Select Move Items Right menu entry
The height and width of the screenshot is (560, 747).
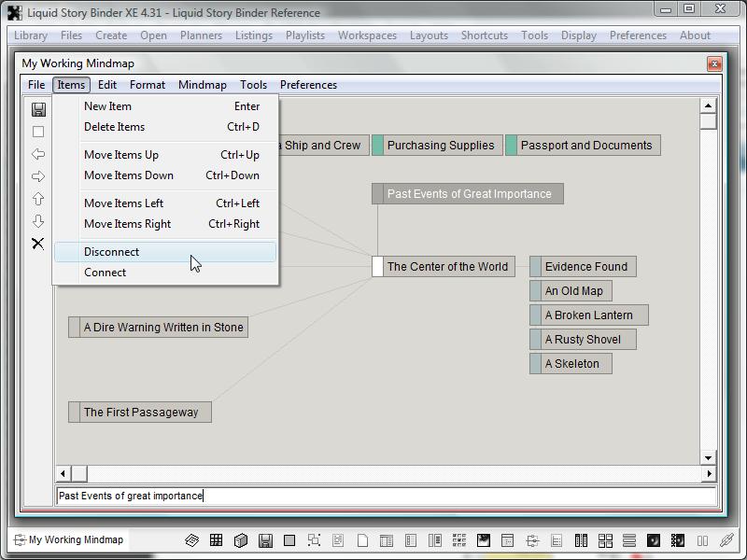127,224
